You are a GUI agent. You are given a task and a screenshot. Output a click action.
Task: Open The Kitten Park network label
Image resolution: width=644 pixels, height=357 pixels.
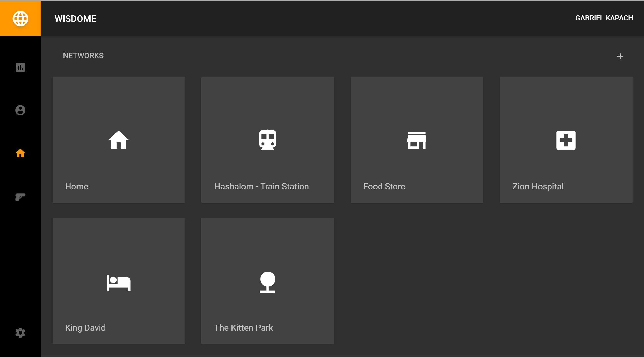243,328
